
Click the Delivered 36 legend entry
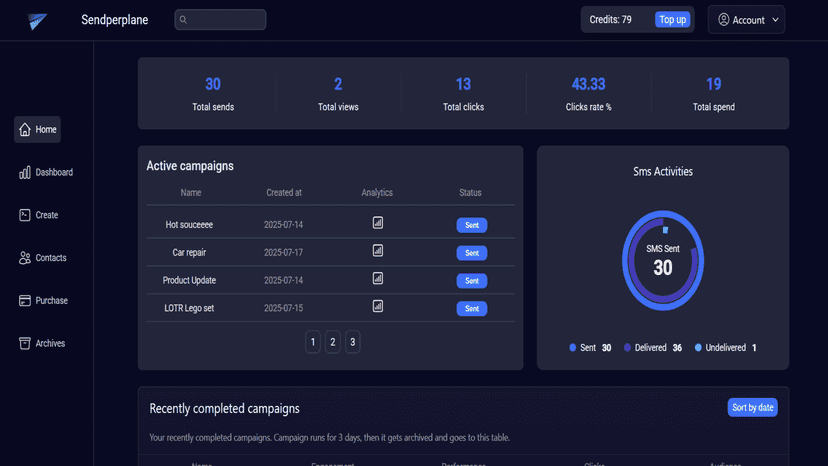[653, 348]
